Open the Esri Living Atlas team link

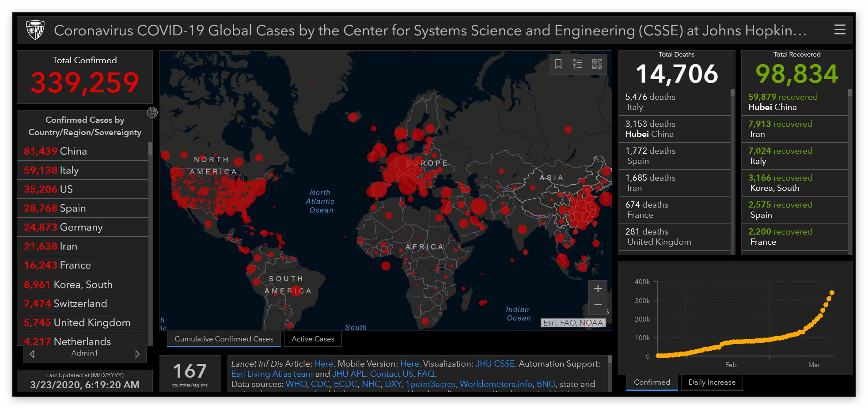[x=272, y=374]
